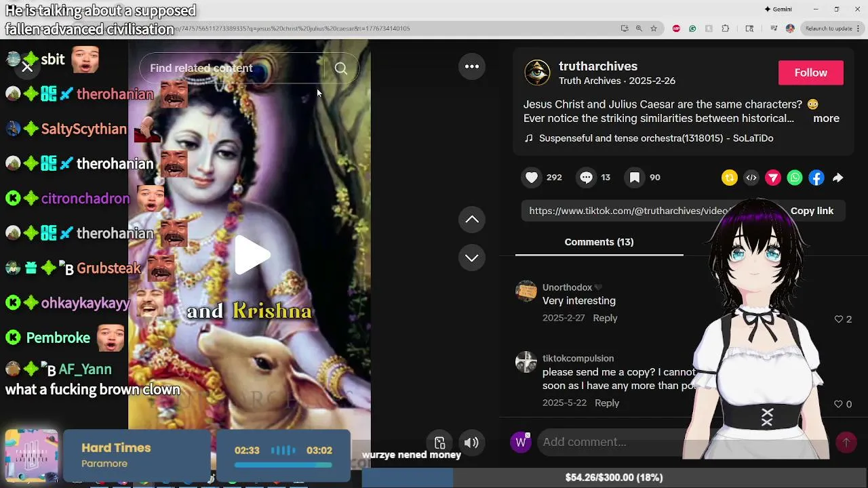Go to next video with down chevron
868x488 pixels.
pos(472,258)
